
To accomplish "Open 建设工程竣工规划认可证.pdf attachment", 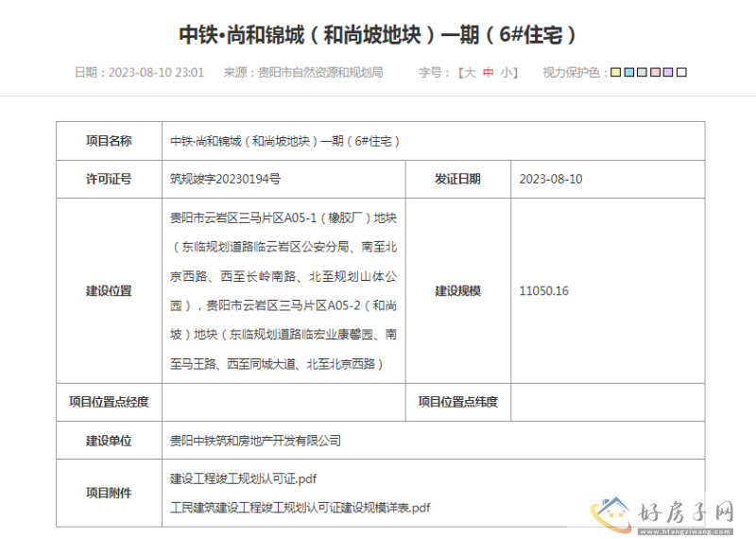I will coord(243,479).
